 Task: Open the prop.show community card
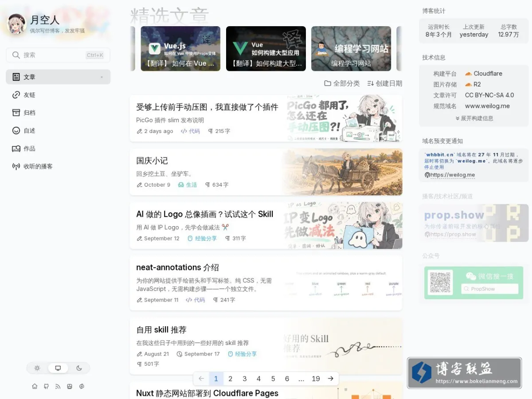[x=473, y=223]
